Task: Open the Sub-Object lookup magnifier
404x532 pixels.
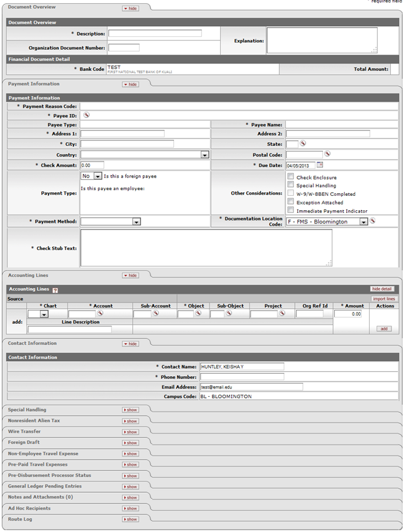Action: tap(229, 313)
